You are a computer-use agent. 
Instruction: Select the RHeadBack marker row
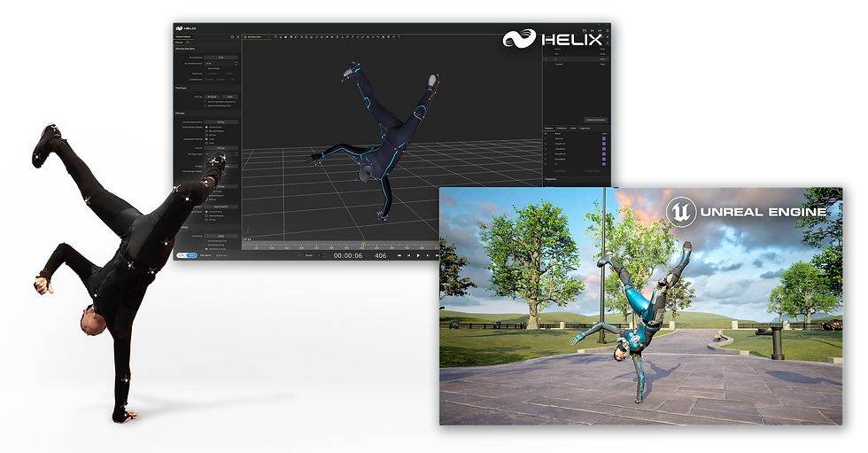(576, 159)
